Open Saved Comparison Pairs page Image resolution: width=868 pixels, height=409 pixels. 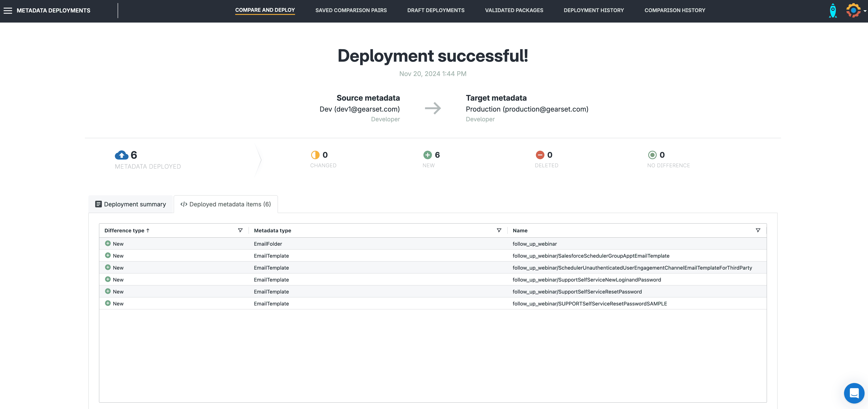(x=351, y=10)
